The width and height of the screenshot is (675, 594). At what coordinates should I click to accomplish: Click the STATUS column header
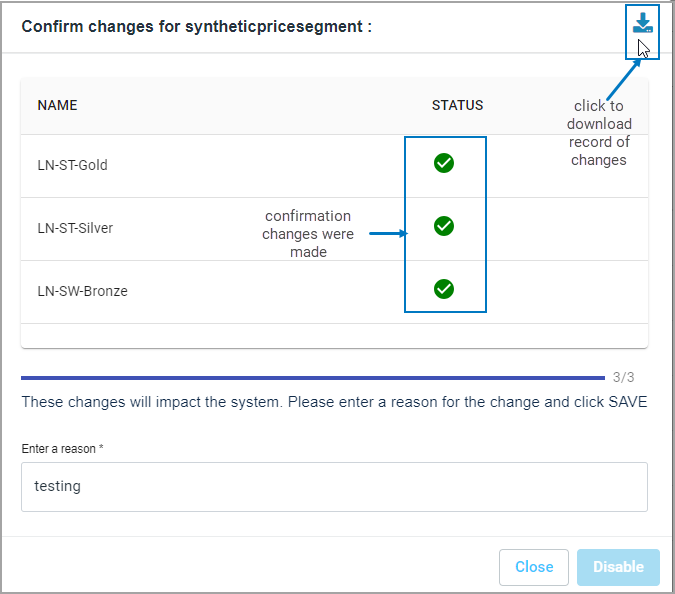pyautogui.click(x=457, y=105)
